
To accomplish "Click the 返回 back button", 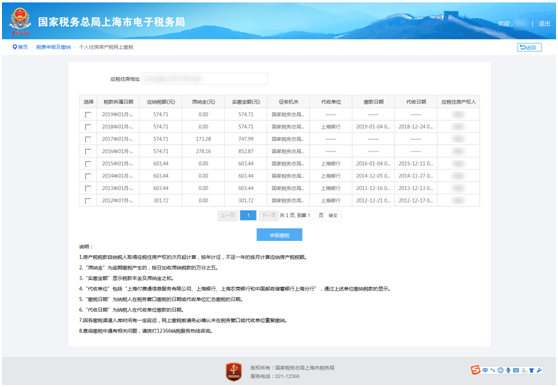I will tap(529, 47).
